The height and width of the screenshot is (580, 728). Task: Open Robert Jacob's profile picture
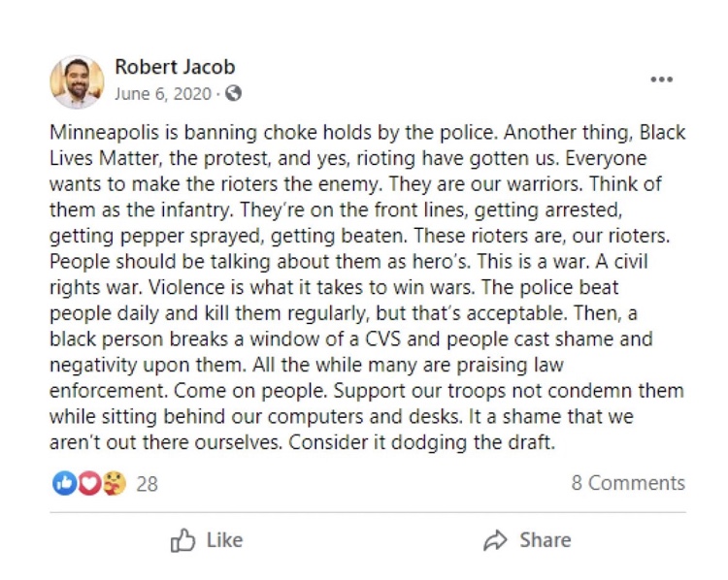[77, 81]
